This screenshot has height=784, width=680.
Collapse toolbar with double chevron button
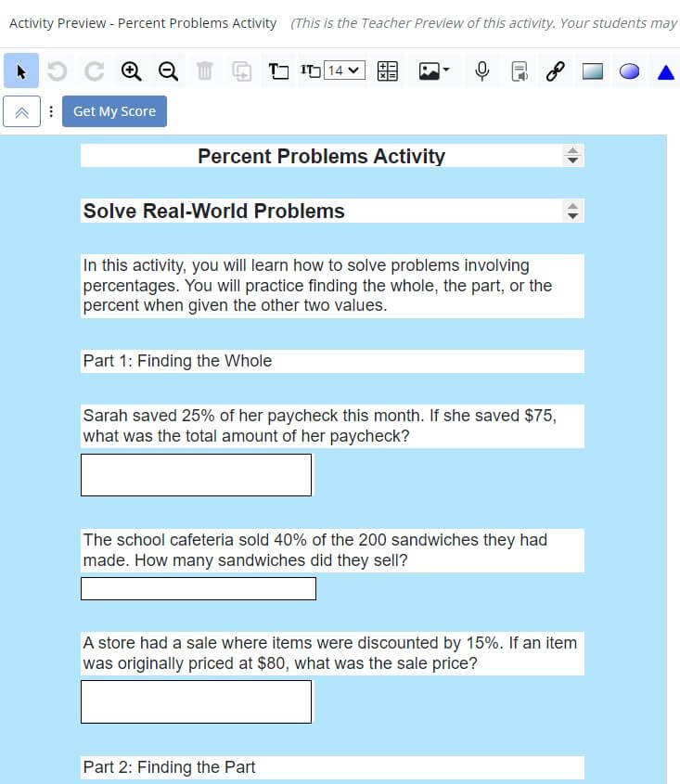[x=21, y=111]
